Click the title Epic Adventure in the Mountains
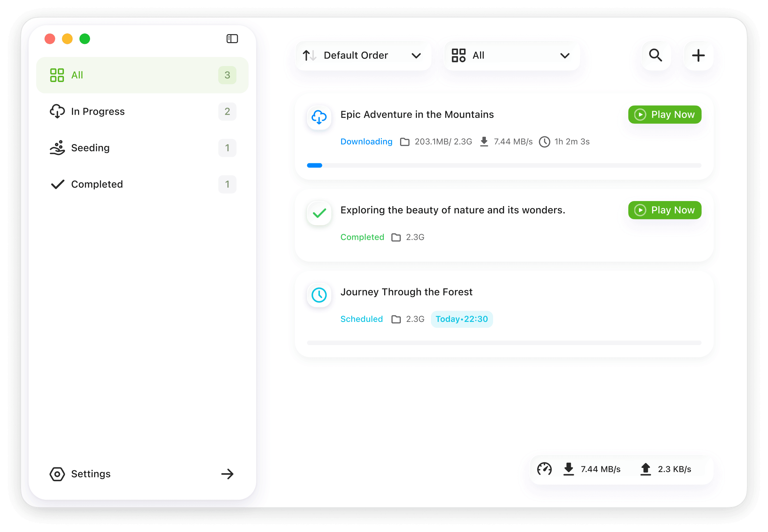Viewport: 768px width, 532px height. pos(417,115)
